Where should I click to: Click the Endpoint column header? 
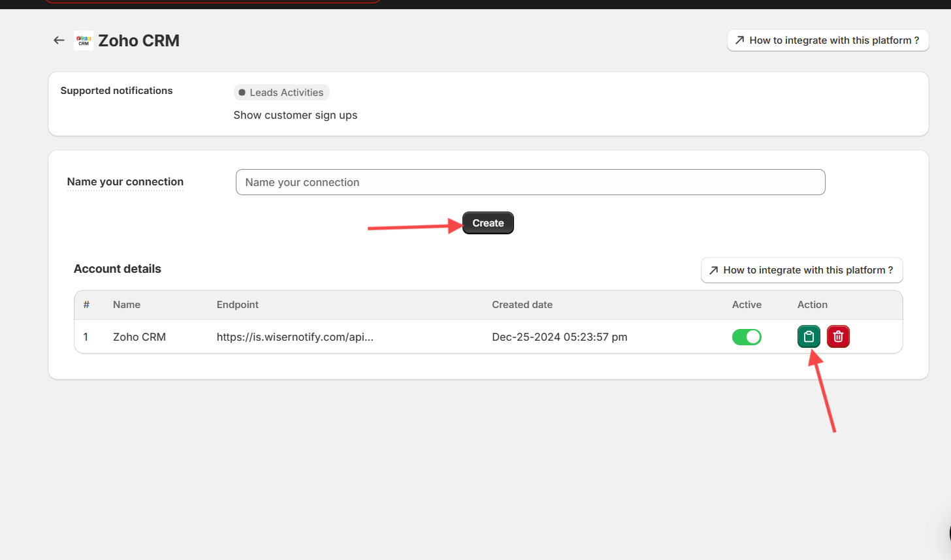click(238, 305)
